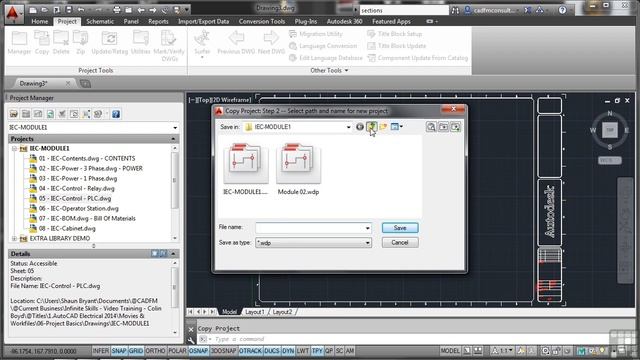Open the AutoCAD application menu button
Viewport: 640px width, 360px height.
pyautogui.click(x=13, y=13)
